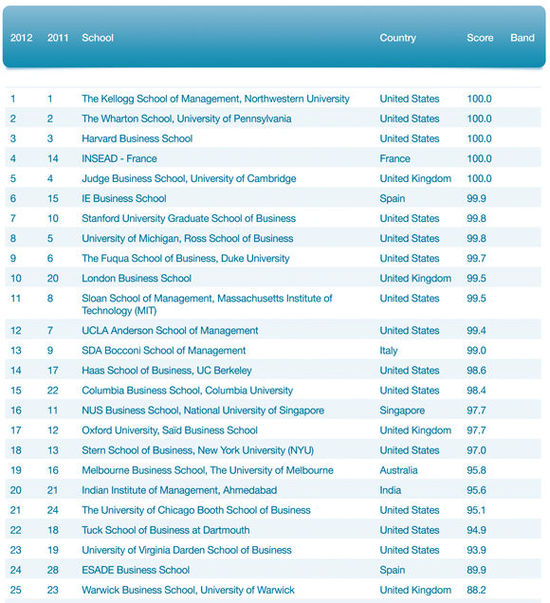
Task: Click score 88.2 for Warwick Business School
Action: pyautogui.click(x=476, y=590)
